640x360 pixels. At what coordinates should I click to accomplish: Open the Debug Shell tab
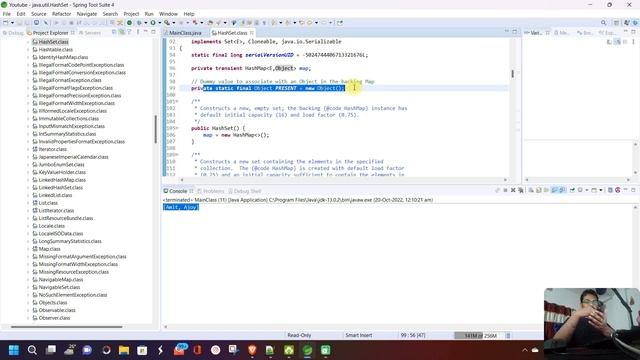coord(244,191)
